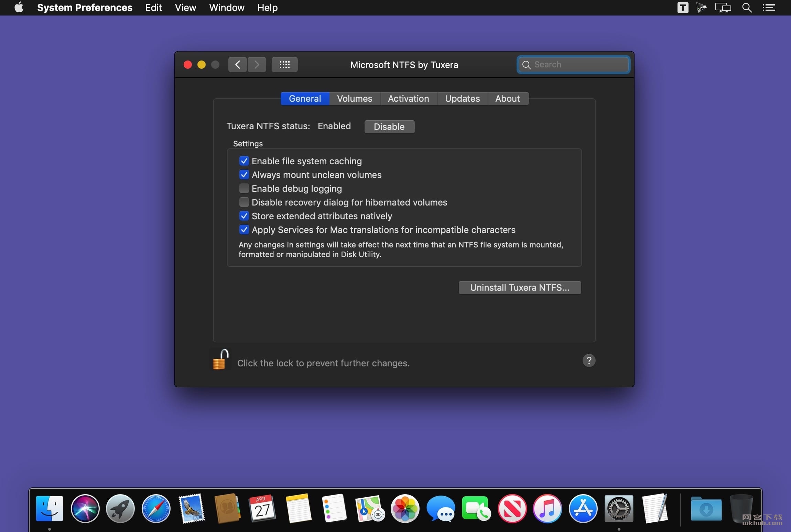Image resolution: width=791 pixels, height=532 pixels.
Task: Close the window with the red button
Action: click(x=188, y=65)
